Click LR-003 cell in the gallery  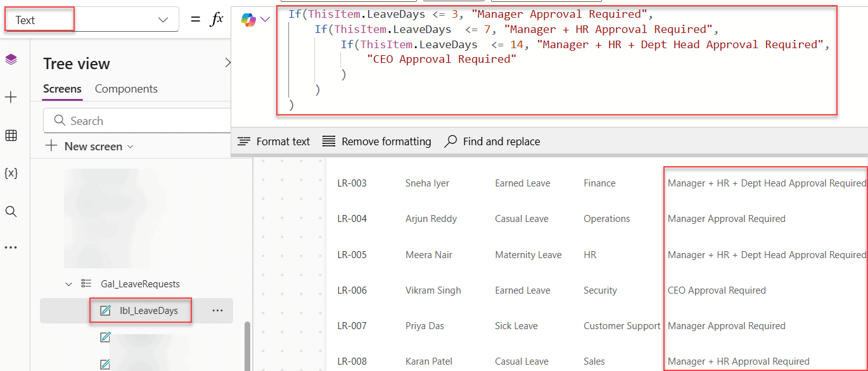(x=352, y=183)
